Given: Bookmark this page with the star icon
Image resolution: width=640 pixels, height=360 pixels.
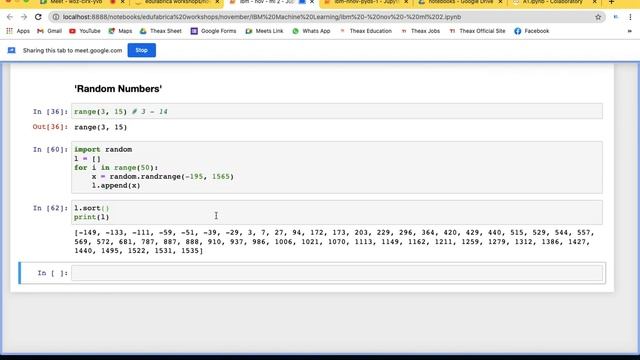Looking at the screenshot, I should click(x=598, y=17).
